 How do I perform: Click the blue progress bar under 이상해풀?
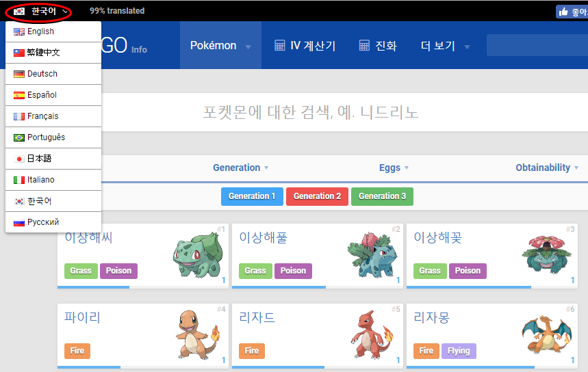coord(279,287)
